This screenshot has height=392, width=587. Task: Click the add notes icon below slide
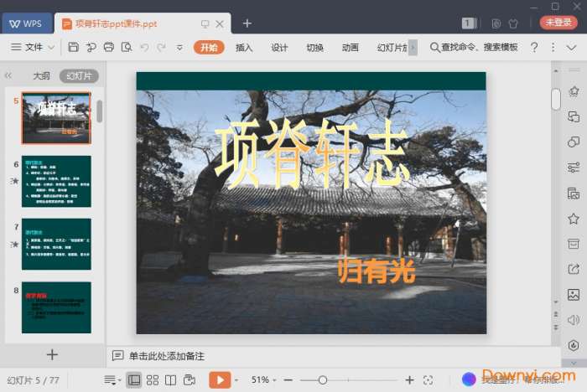point(118,356)
